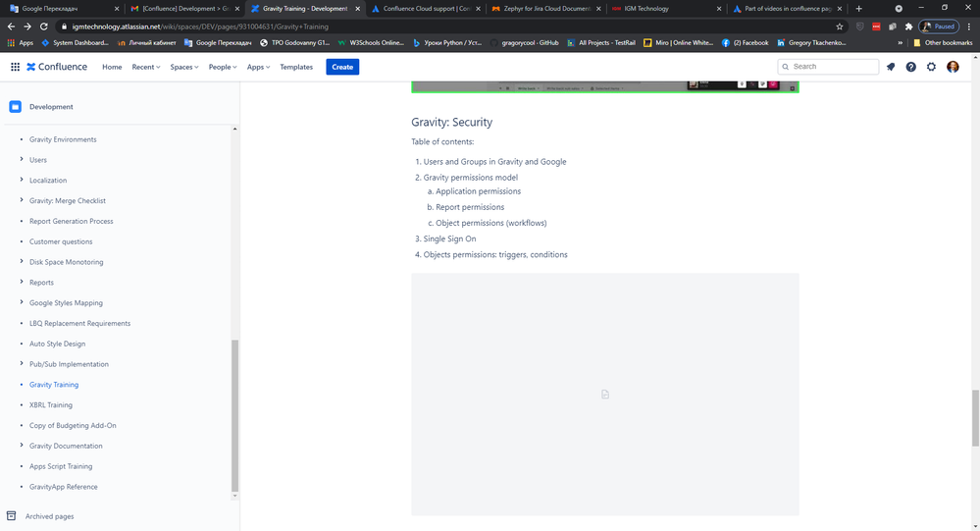This screenshot has width=980, height=531.
Task: Open the Miro Online Whiteboard bookmark
Action: pos(678,42)
